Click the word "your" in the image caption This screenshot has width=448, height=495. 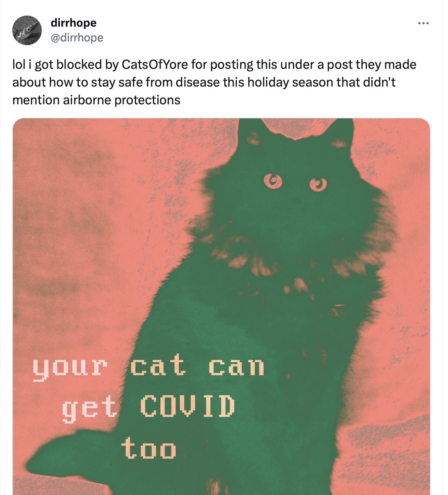(x=70, y=368)
